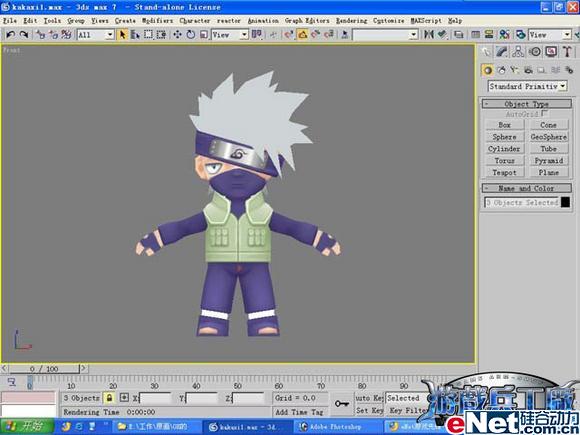
Task: Click the Unlink Selection tool
Action: [x=53, y=35]
